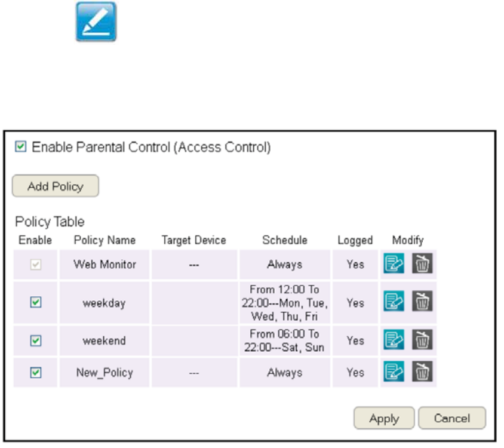This screenshot has width=504, height=448.
Task: Click the Add Policy button
Action: (56, 186)
